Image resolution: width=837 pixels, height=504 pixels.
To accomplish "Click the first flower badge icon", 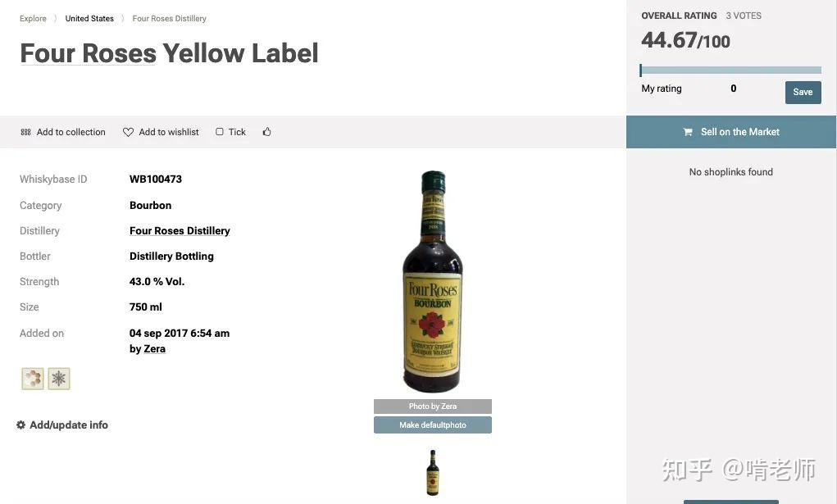I will [33, 379].
